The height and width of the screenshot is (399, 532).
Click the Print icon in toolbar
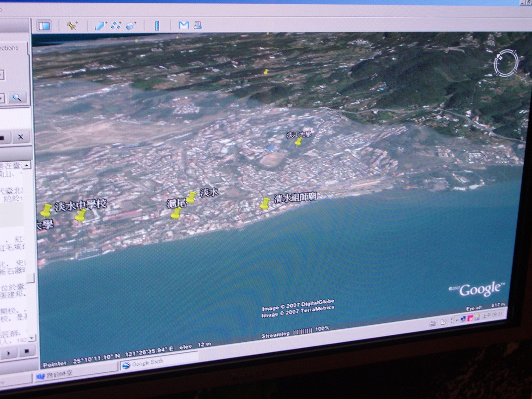(x=198, y=25)
